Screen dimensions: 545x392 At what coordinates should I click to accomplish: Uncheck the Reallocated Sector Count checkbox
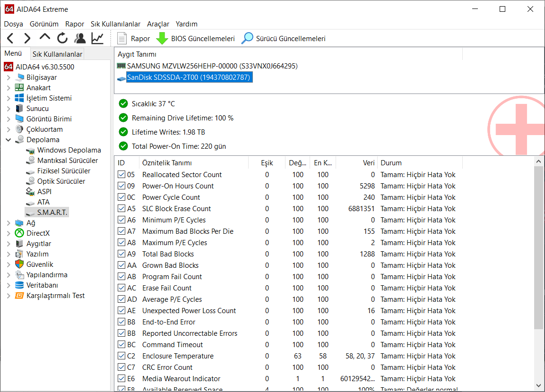click(121, 175)
